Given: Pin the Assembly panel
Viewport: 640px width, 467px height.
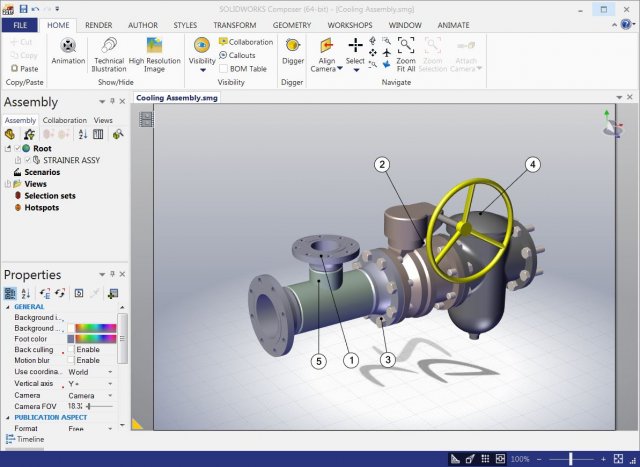Looking at the screenshot, I should click(x=112, y=101).
